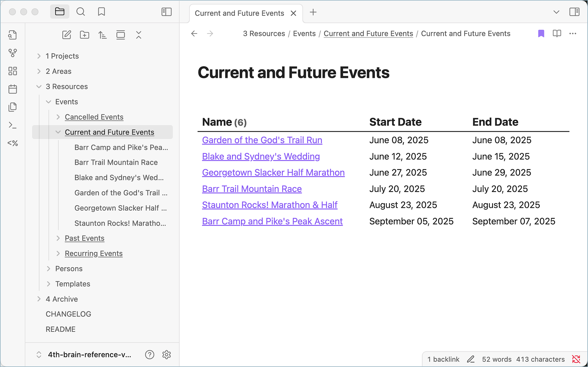The height and width of the screenshot is (367, 588).
Task: Switch to the Bookmarks sidebar tab
Action: [101, 12]
